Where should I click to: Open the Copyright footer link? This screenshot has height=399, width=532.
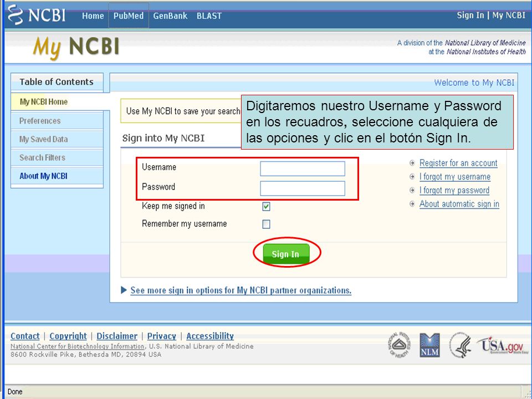coord(68,336)
